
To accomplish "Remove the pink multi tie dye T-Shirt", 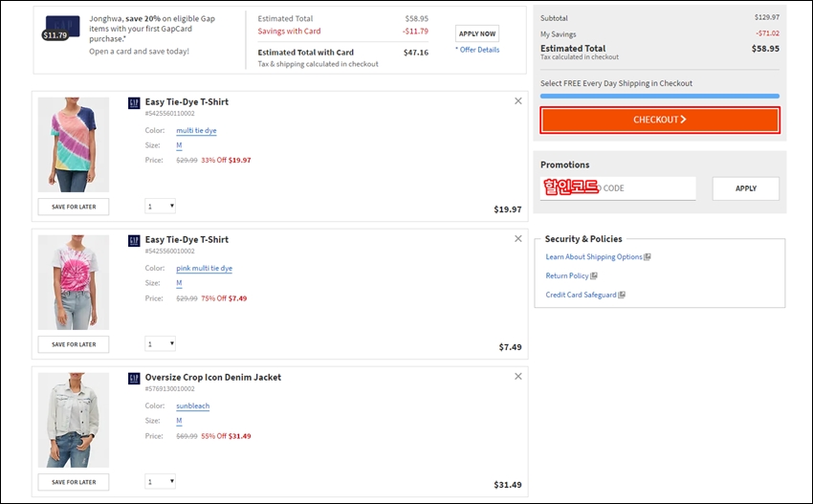I will coord(518,238).
